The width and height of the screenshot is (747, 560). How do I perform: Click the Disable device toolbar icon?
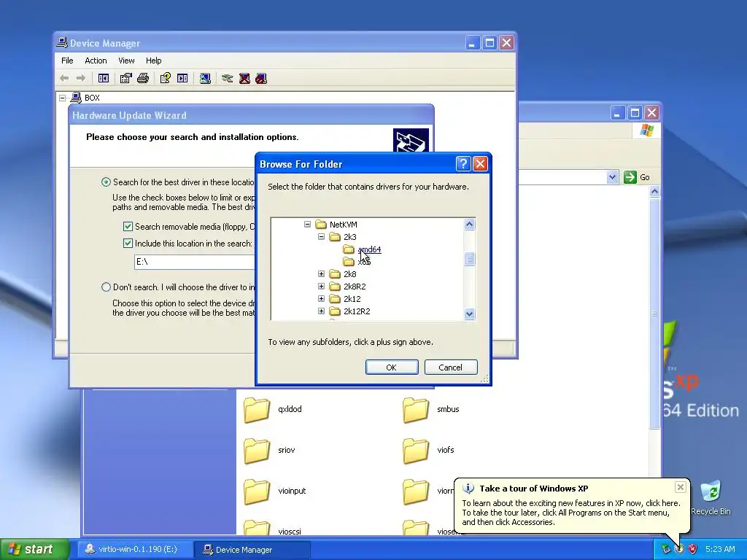click(261, 78)
